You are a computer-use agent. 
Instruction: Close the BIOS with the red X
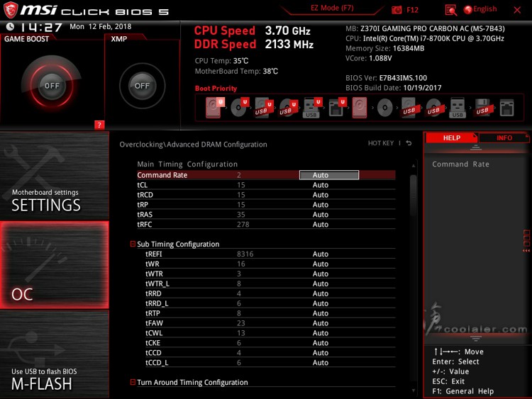(517, 10)
